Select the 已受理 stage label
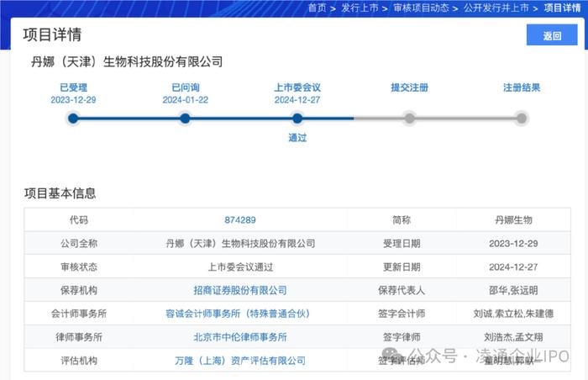588x380 pixels. tap(74, 87)
